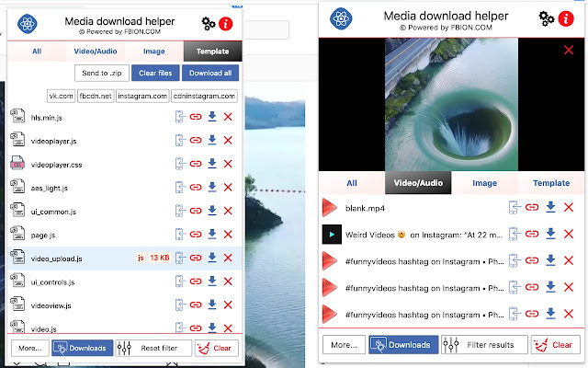Remove videoplayer.css from list
Viewport: 588px width, 368px height.
pyautogui.click(x=228, y=164)
